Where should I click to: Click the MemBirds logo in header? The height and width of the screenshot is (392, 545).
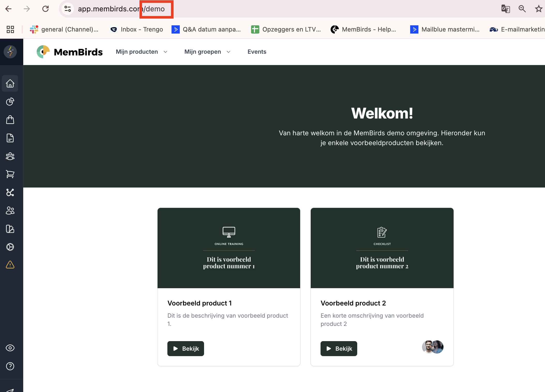pyautogui.click(x=70, y=52)
